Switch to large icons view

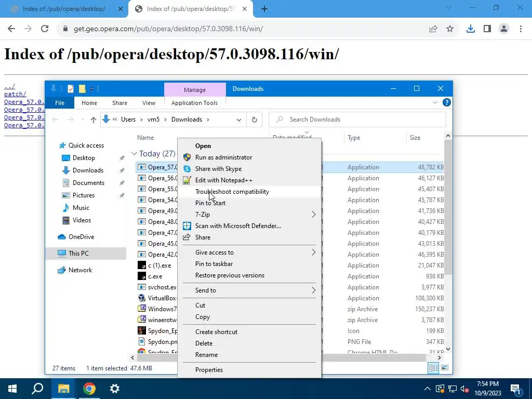(445, 368)
